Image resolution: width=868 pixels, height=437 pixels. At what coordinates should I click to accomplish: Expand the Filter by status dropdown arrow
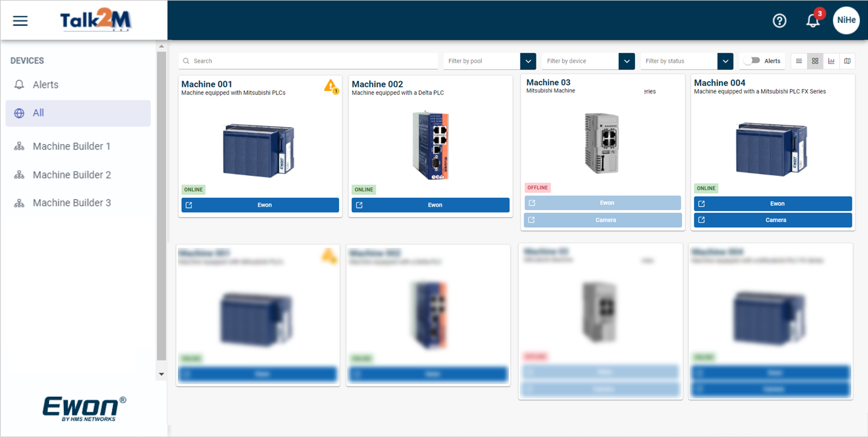click(725, 61)
